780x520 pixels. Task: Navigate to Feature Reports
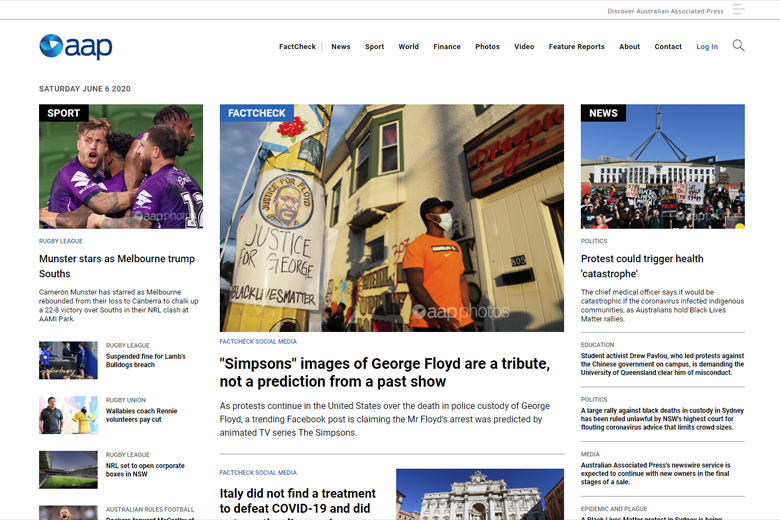click(576, 47)
